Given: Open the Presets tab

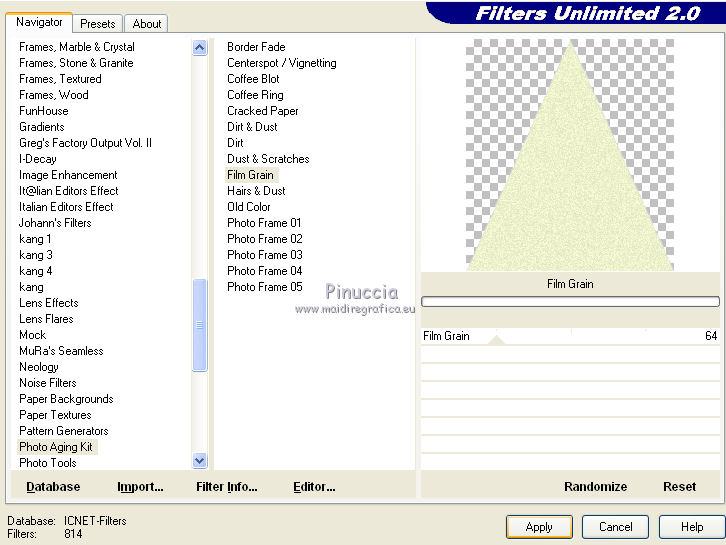Looking at the screenshot, I should [x=97, y=24].
